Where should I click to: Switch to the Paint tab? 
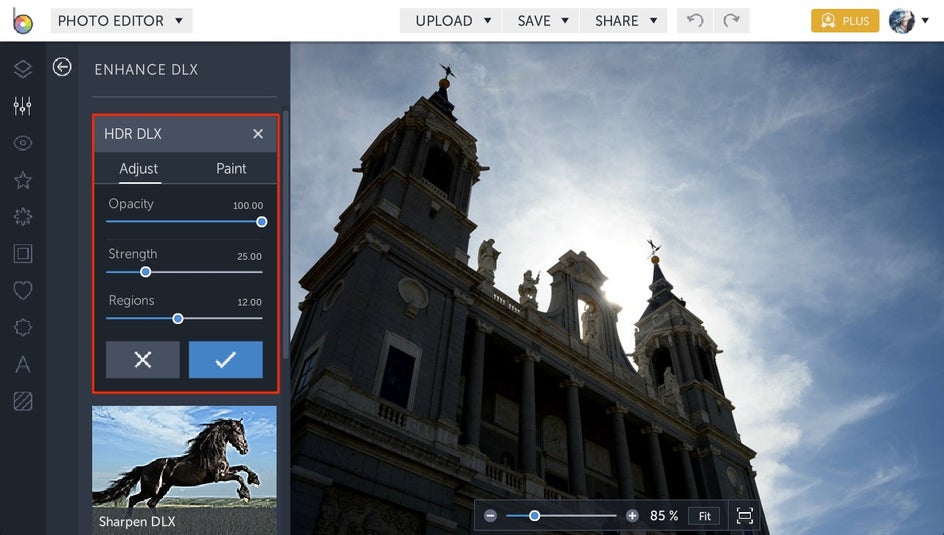click(231, 169)
